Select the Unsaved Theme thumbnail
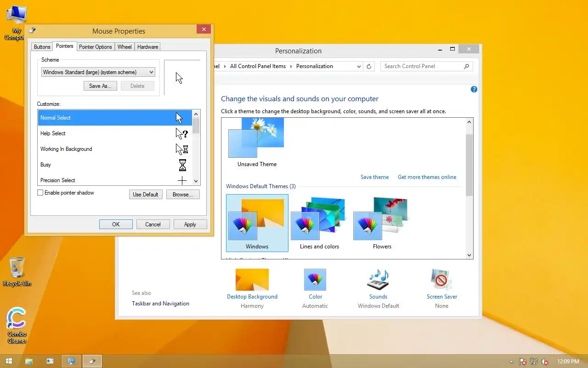The height and width of the screenshot is (368, 588). (256, 143)
